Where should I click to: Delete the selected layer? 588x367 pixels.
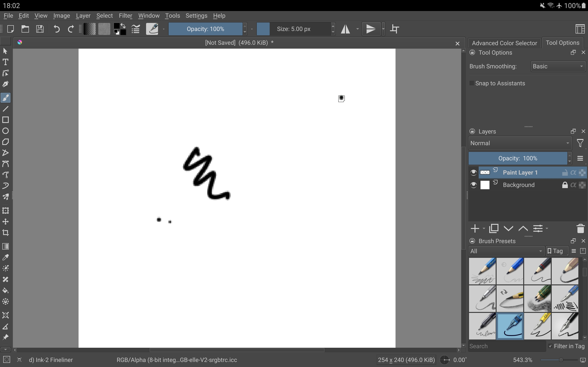pos(580,228)
